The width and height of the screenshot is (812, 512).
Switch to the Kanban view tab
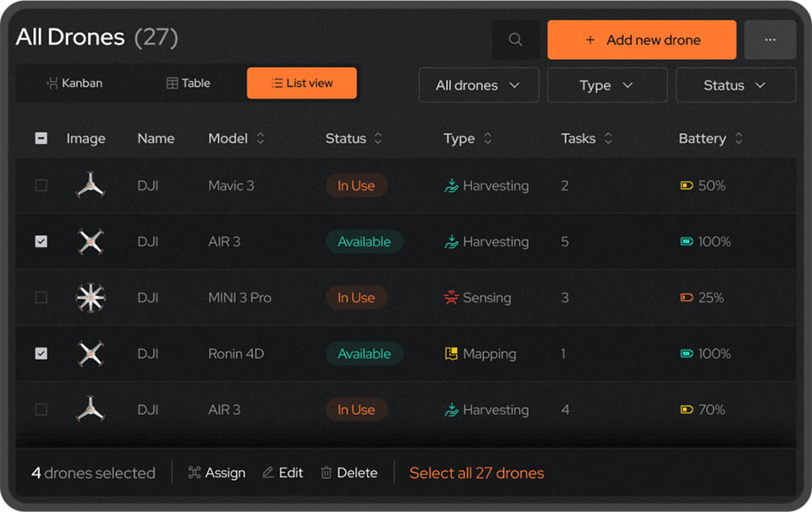(x=74, y=83)
